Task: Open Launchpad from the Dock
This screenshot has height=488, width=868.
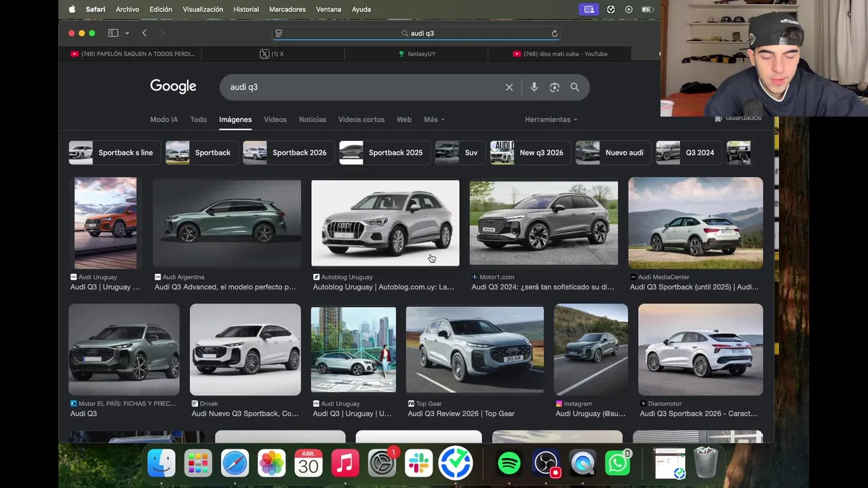Action: [198, 464]
